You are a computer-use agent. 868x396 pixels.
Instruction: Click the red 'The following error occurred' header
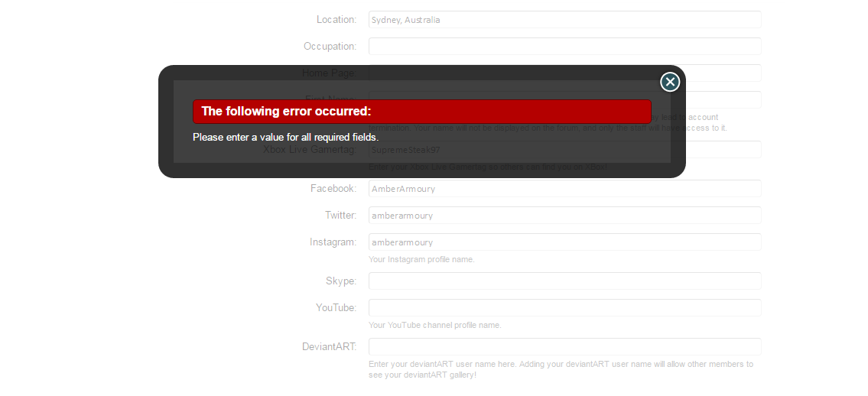[x=422, y=111]
